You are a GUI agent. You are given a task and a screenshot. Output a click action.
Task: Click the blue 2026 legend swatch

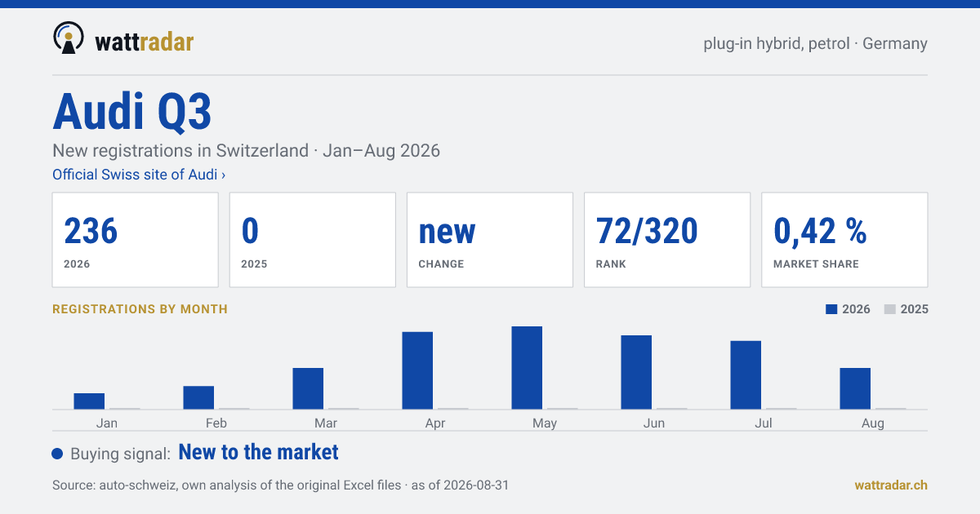click(x=832, y=309)
